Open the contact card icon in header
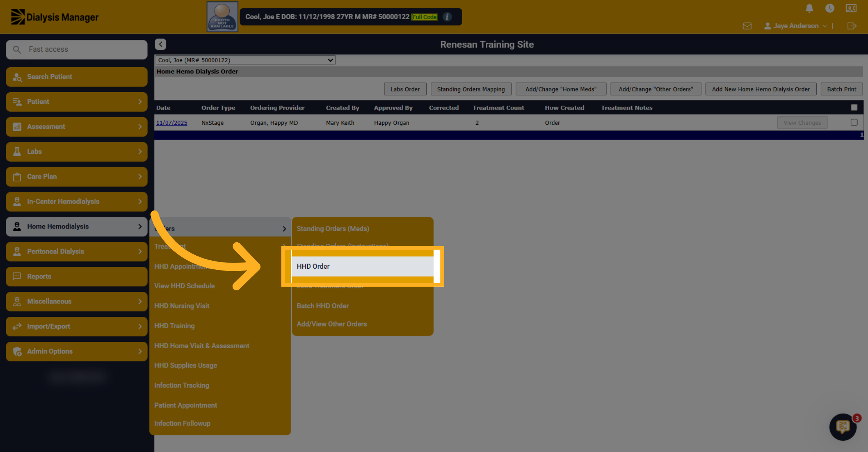868x452 pixels. (851, 8)
